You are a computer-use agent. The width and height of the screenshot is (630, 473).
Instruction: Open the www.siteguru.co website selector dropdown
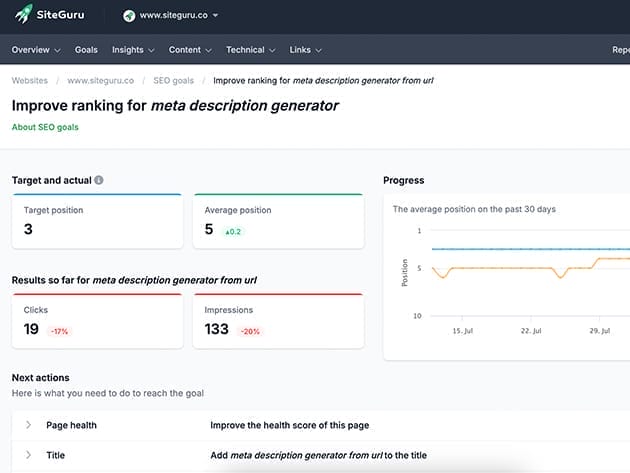[x=170, y=16]
